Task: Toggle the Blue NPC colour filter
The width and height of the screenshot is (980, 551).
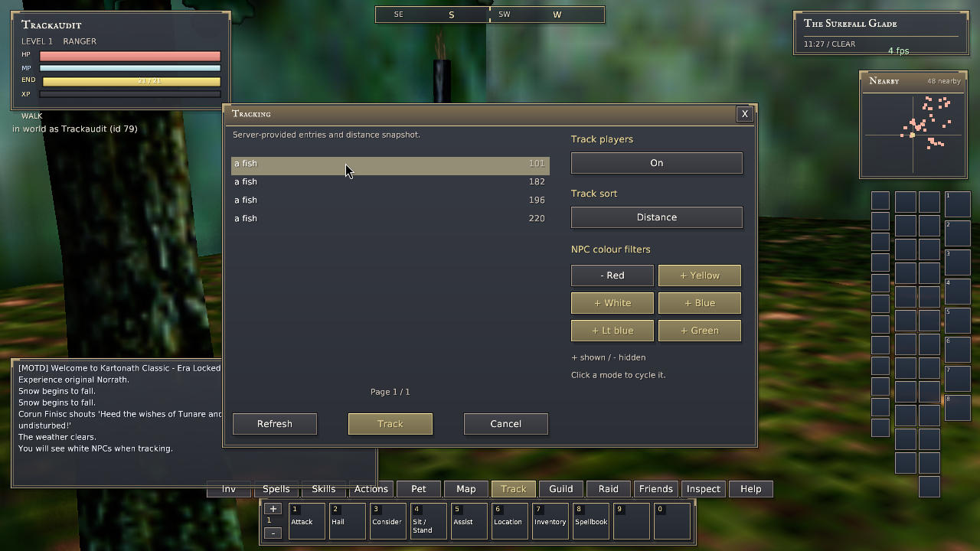Action: pyautogui.click(x=700, y=303)
